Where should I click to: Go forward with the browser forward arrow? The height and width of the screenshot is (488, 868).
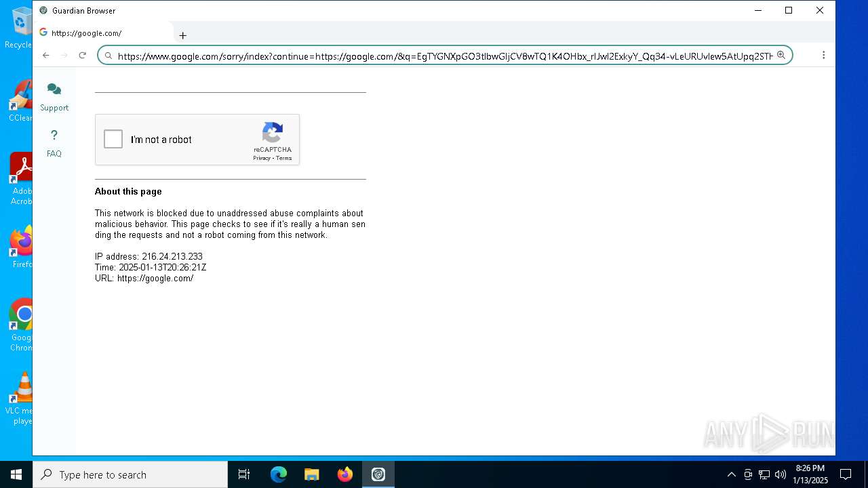tap(64, 55)
